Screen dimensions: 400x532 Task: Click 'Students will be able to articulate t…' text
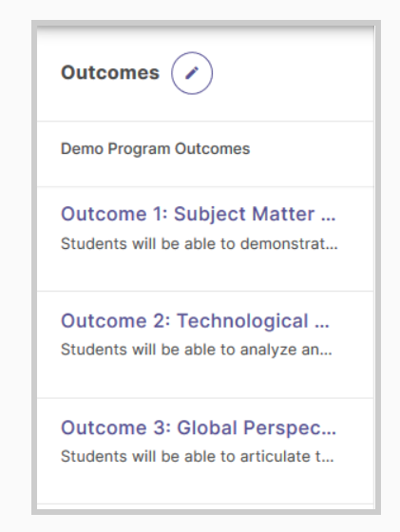coord(198,456)
